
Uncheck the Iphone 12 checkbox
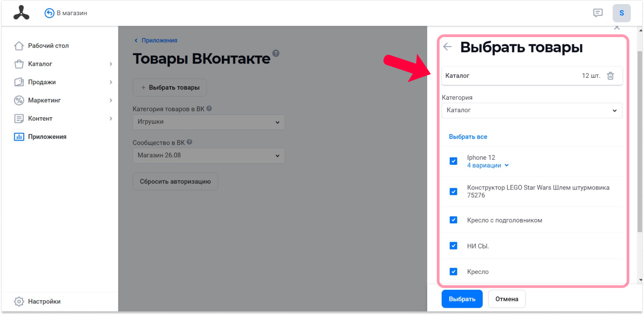coord(453,161)
